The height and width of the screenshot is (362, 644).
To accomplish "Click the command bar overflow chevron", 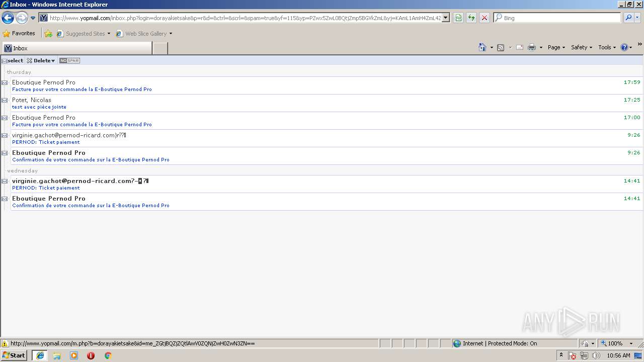I will [x=639, y=45].
